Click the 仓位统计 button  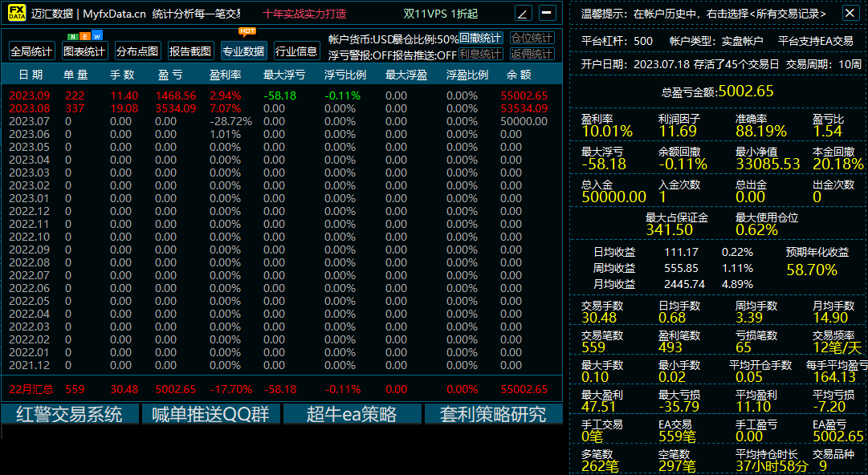point(532,39)
